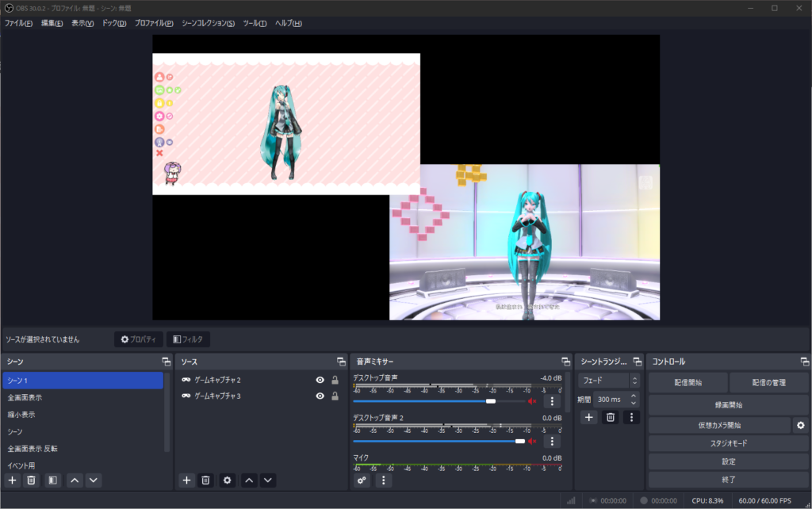Toggle the lock on ゲームキャプチャ 3
The image size is (812, 509).
click(x=335, y=396)
